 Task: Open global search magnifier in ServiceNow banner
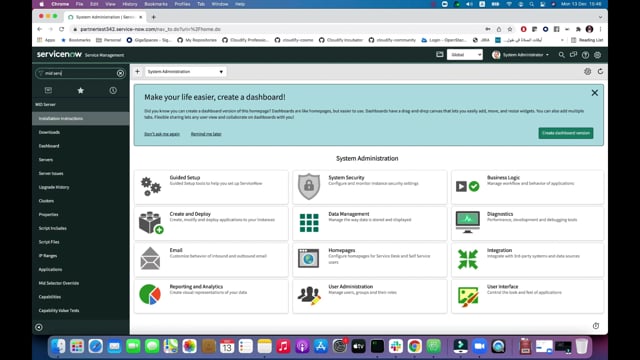click(x=562, y=55)
